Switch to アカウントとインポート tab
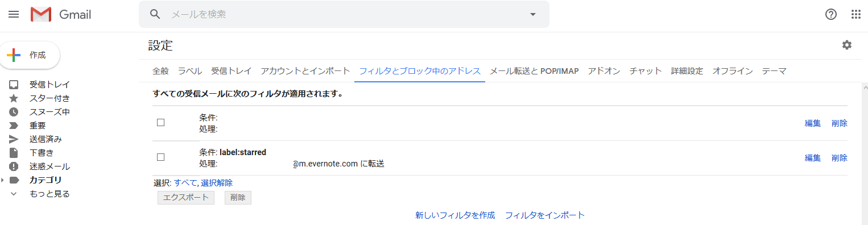868x225 pixels. (x=305, y=71)
